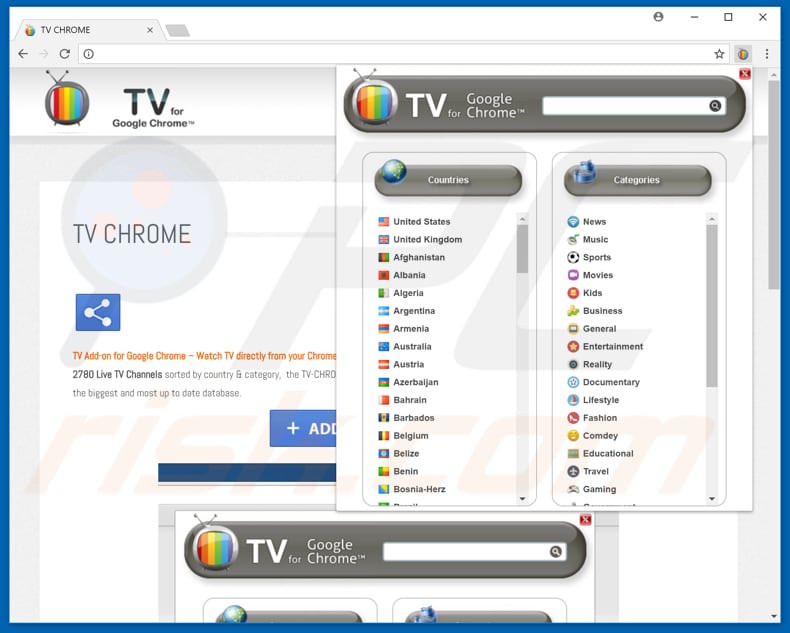
Task: Click categories list scrollbar down arrow
Action: [712, 498]
